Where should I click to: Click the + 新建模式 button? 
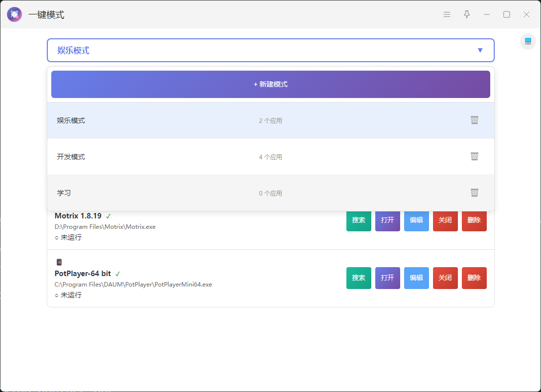(270, 85)
